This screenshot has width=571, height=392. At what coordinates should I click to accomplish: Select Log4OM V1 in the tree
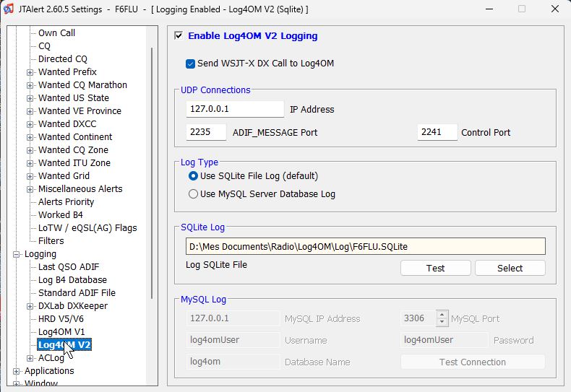pyautogui.click(x=61, y=332)
